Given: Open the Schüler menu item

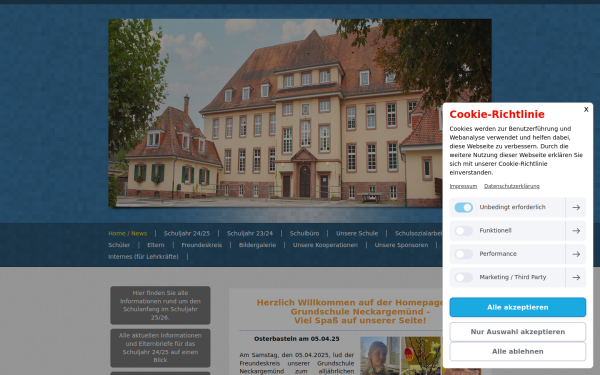Looking at the screenshot, I should [119, 245].
